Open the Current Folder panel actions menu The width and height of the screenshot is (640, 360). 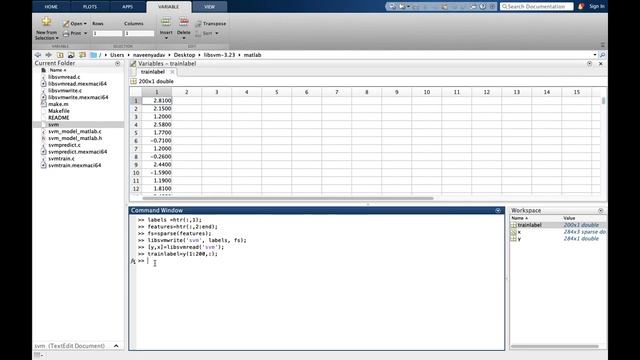pos(118,63)
